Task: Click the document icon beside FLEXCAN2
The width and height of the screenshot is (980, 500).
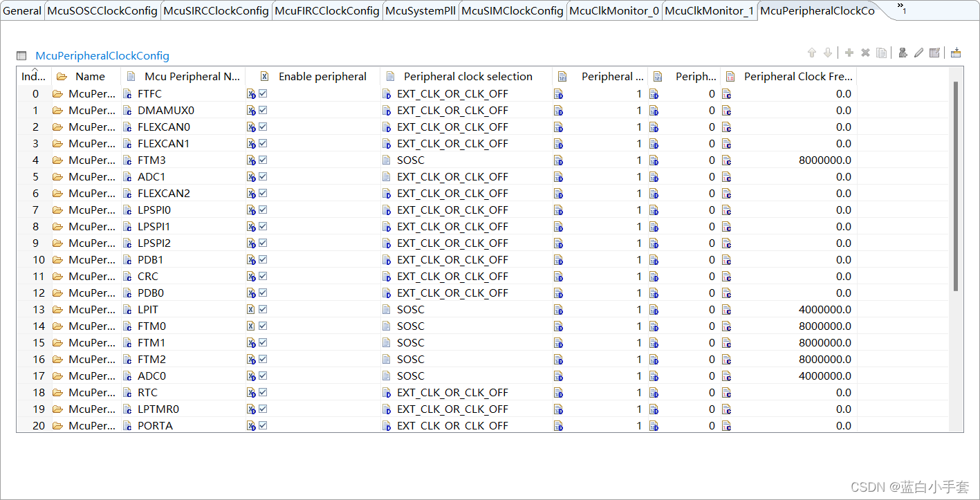Action: click(127, 194)
